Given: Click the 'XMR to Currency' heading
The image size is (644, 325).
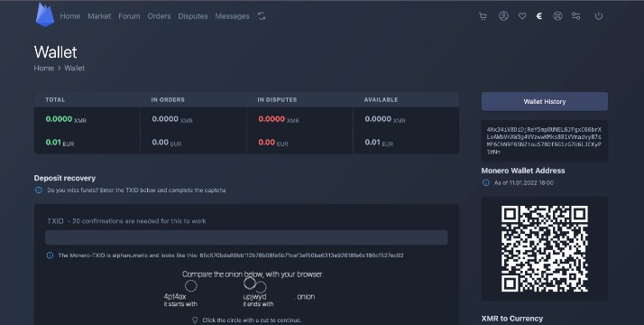Looking at the screenshot, I should point(511,319).
